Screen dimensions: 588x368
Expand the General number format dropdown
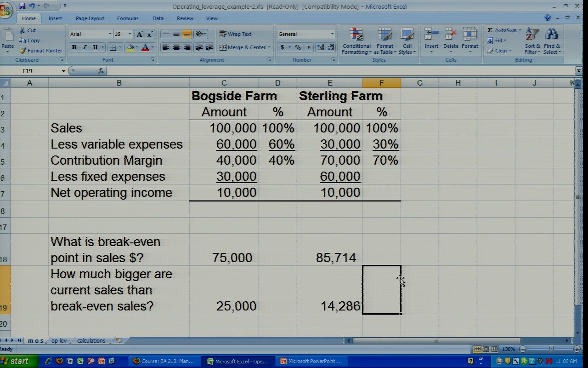[332, 34]
